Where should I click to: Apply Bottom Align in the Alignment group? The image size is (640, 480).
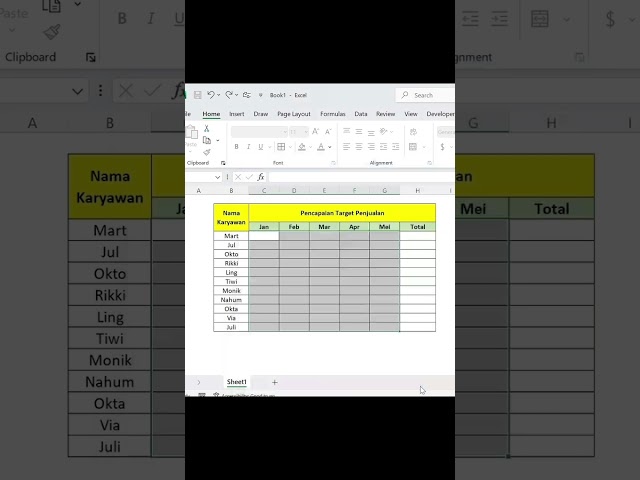[371, 131]
